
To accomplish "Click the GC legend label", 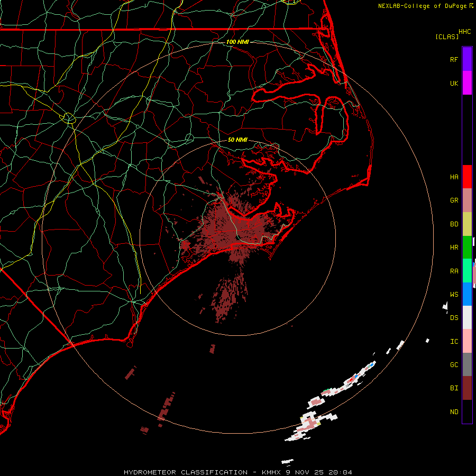I will [454, 365].
